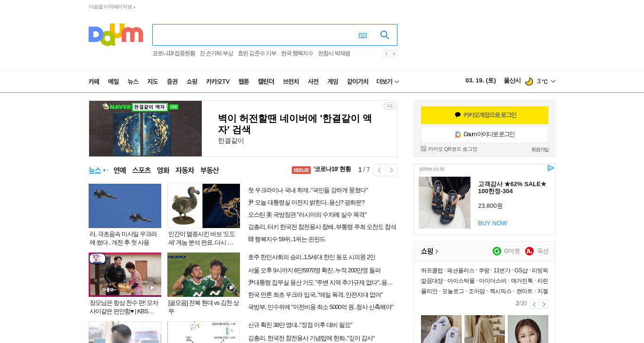644x343 pixels.
Task: Focus the Daum search input field
Action: 255,35
